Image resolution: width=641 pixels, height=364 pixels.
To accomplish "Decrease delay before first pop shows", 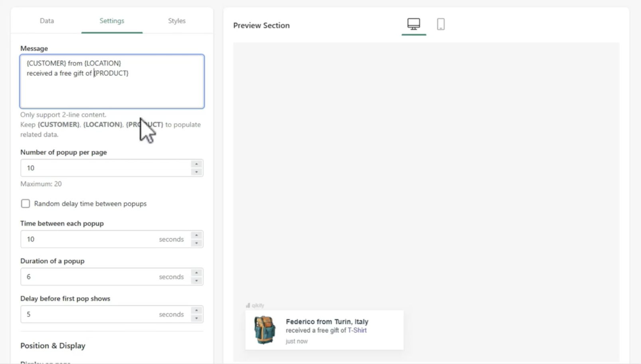I will tap(196, 318).
